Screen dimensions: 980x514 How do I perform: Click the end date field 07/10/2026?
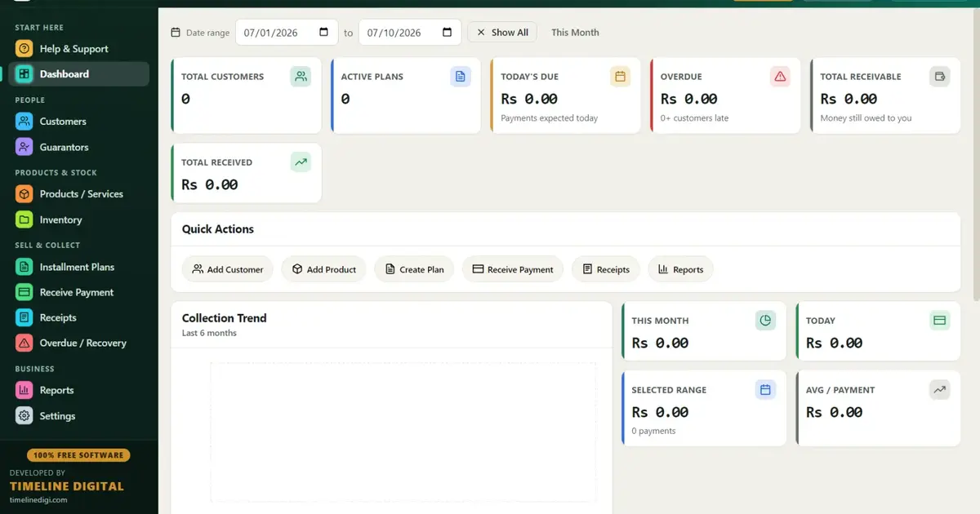click(410, 33)
